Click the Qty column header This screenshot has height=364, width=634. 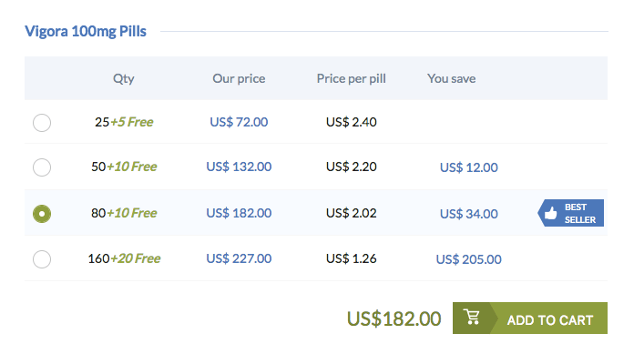click(x=124, y=78)
